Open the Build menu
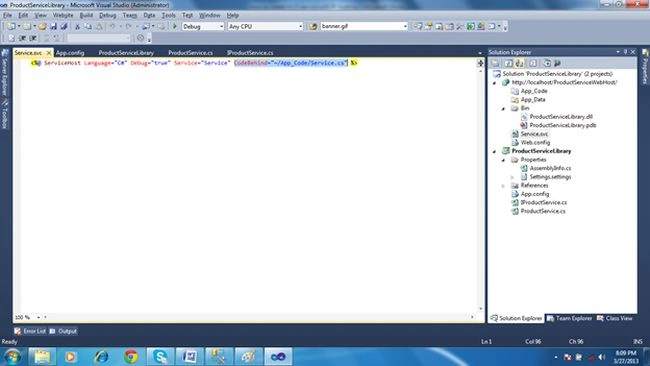The image size is (650, 366). pos(86,15)
